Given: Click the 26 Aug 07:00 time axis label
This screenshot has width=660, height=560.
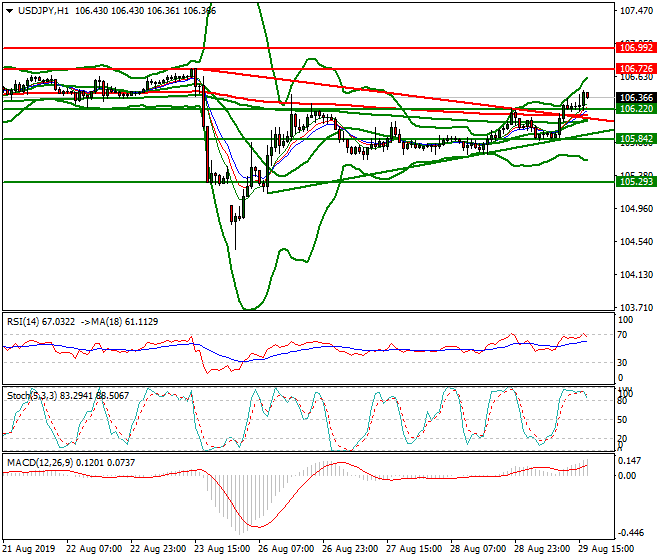Looking at the screenshot, I should pos(286,549).
